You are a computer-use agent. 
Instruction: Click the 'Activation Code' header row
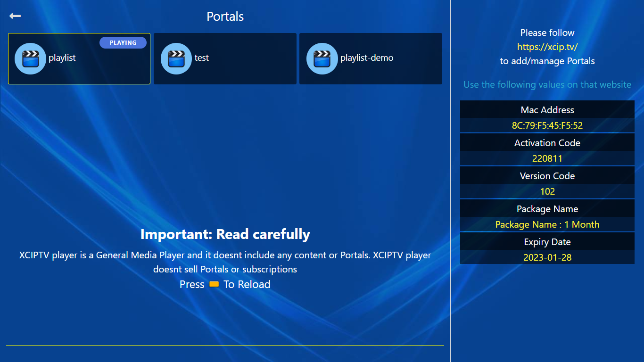[x=547, y=143]
